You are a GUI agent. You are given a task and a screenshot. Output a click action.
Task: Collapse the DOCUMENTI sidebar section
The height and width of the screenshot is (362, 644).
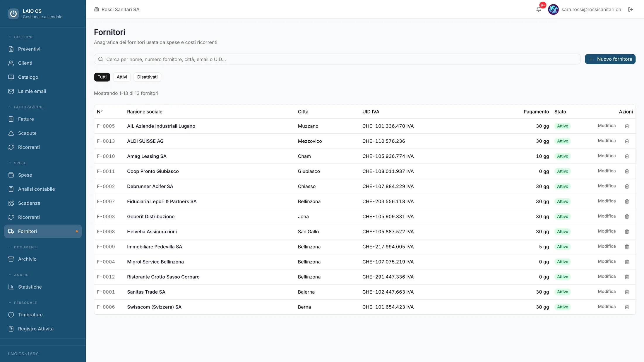[x=23, y=247]
